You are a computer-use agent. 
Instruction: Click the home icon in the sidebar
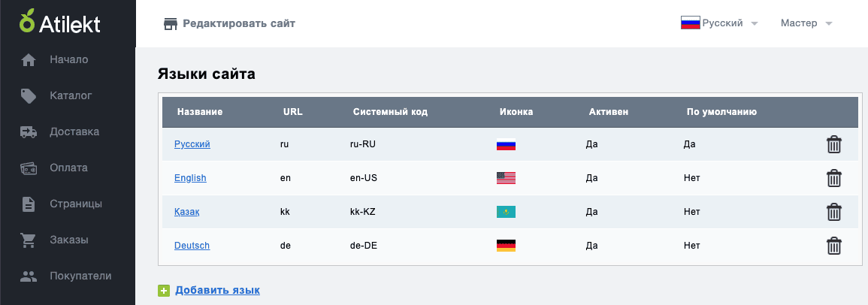29,60
